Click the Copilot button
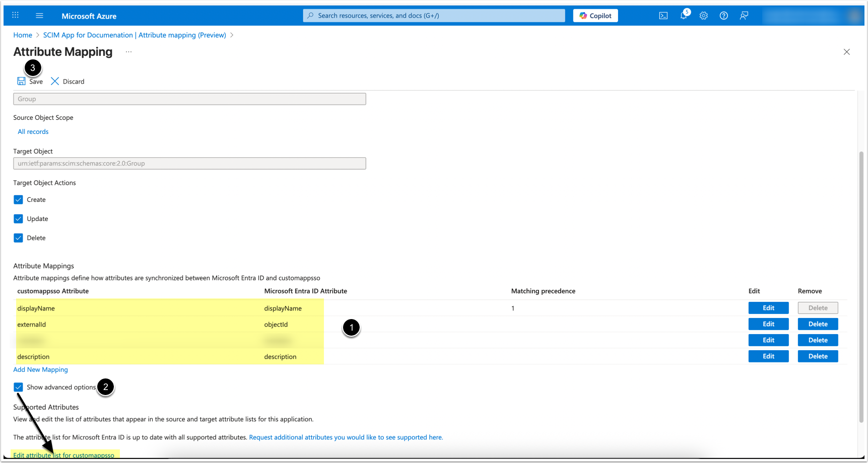Image resolution: width=868 pixels, height=463 pixels. point(595,16)
